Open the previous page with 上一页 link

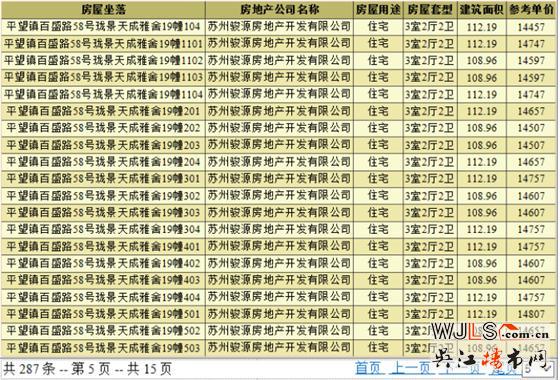(x=411, y=368)
